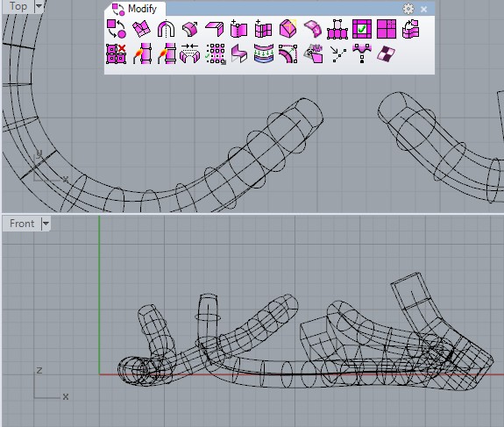Viewport: 504px width, 427px height.
Task: Click the Flip Normals arrows icon
Action: pyautogui.click(x=313, y=29)
